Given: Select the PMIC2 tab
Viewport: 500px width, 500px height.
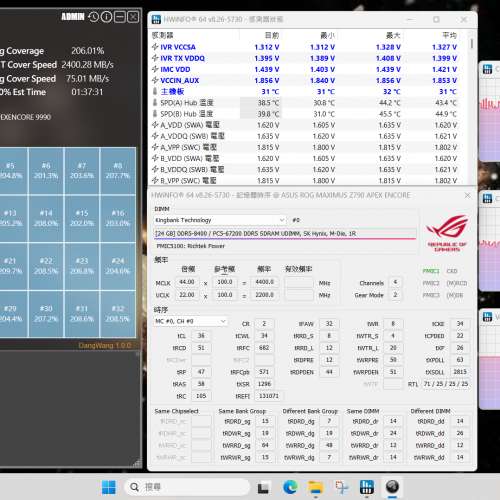Looking at the screenshot, I should coord(431,283).
